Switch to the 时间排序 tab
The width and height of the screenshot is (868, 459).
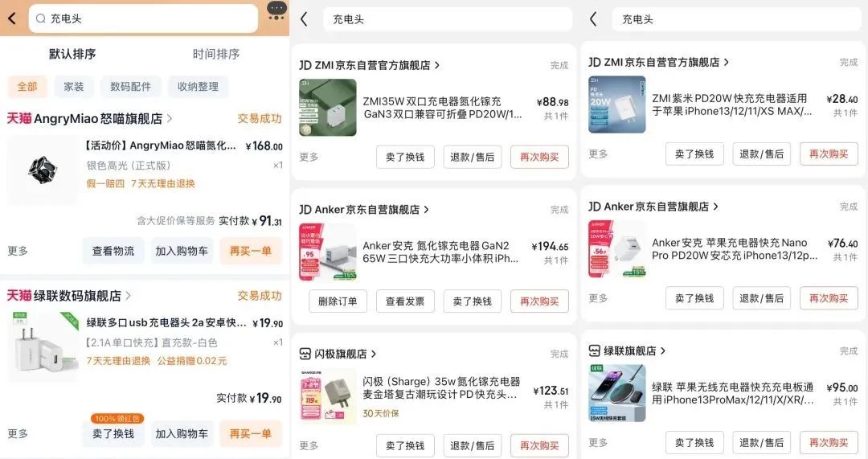216,54
